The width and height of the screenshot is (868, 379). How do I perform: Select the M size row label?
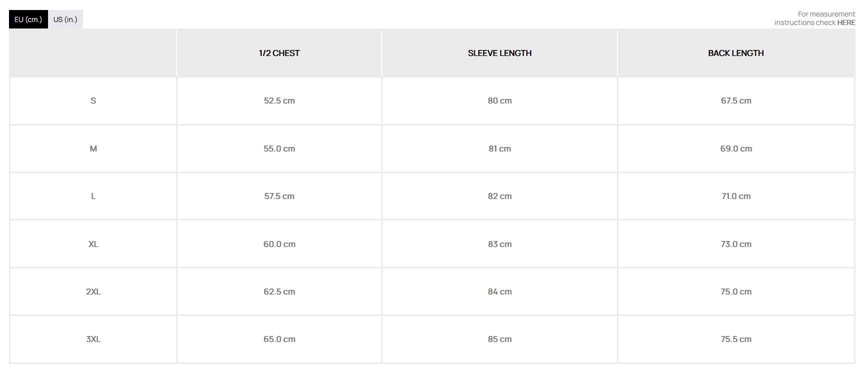pos(93,148)
